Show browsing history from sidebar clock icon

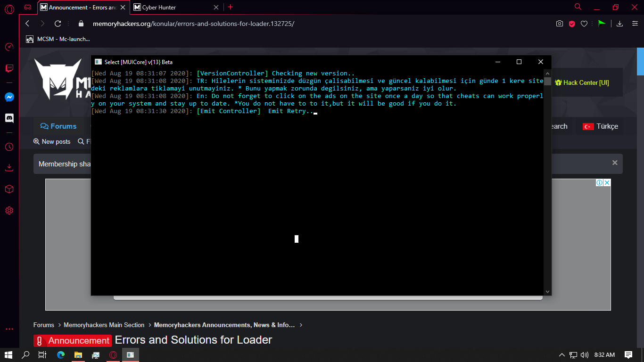point(9,147)
